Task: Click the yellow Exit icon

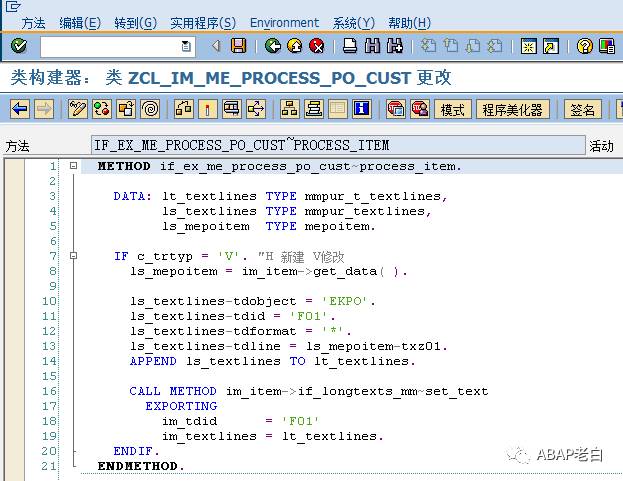Action: tap(295, 46)
